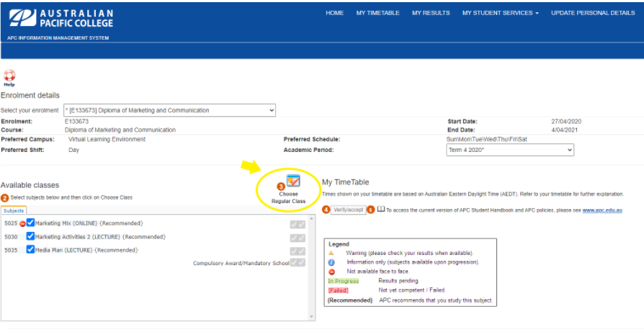Click the Verify/accept button

pos(348,210)
